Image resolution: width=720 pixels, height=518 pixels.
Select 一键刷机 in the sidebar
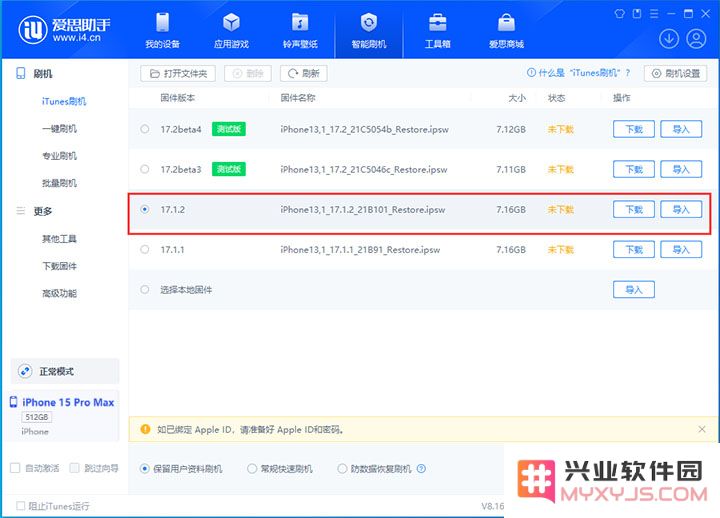[59, 129]
